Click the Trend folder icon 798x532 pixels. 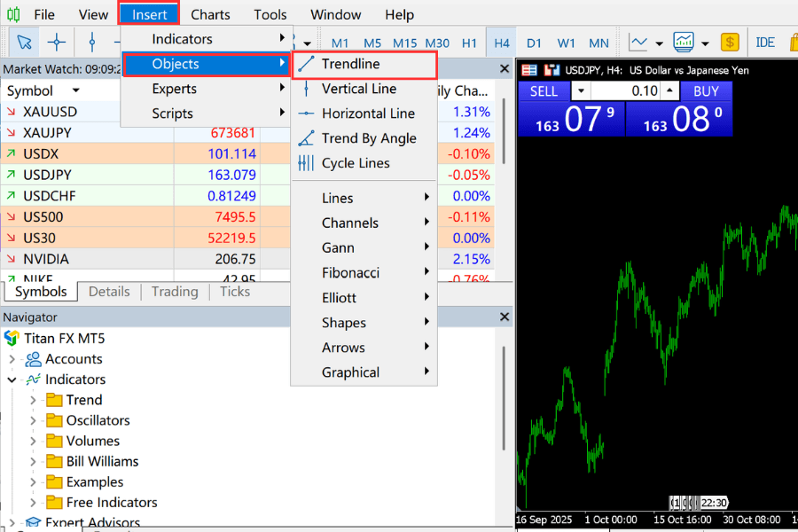54,400
